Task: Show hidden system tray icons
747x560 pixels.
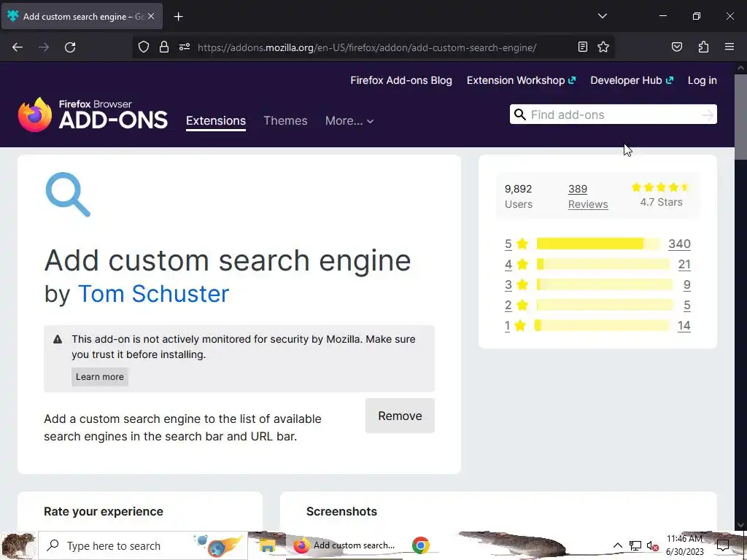Action: (x=617, y=545)
